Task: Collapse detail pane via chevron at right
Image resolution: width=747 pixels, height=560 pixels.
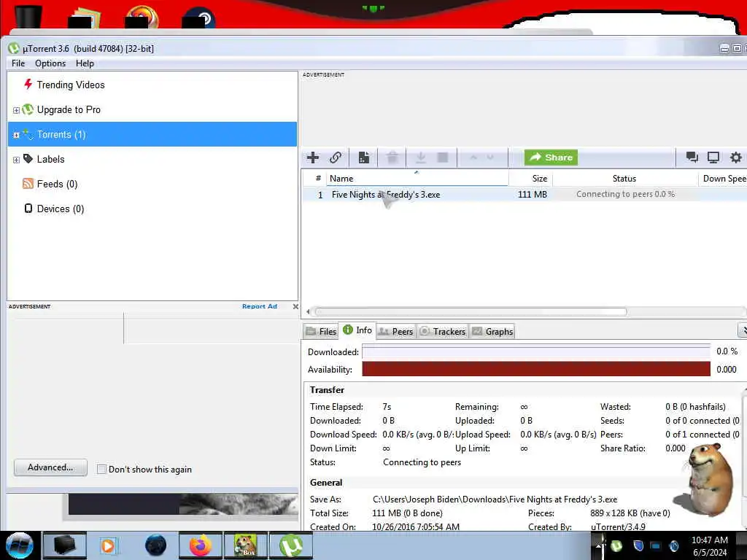Action: coord(742,330)
